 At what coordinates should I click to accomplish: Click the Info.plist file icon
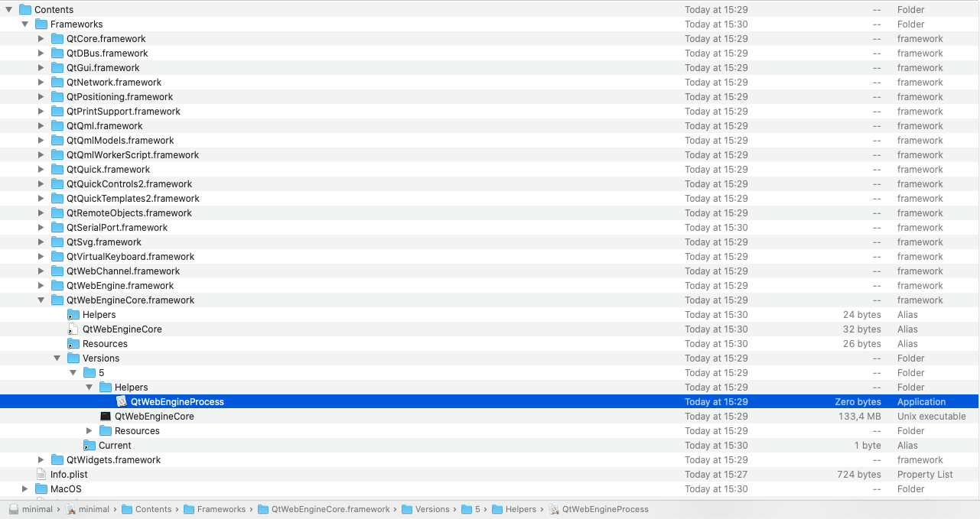[x=41, y=475]
